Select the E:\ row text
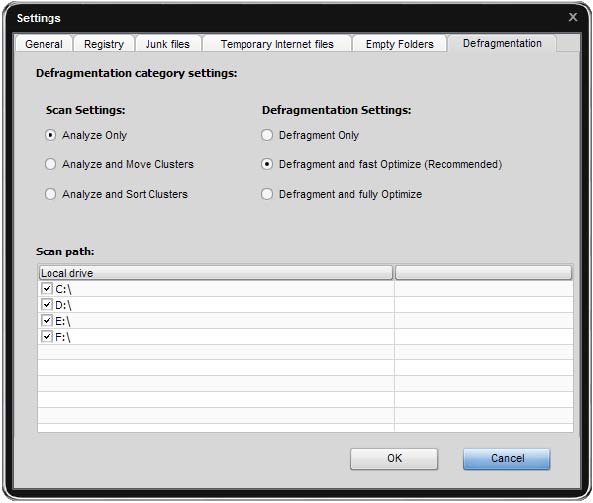This screenshot has height=503, width=593. click(63, 321)
